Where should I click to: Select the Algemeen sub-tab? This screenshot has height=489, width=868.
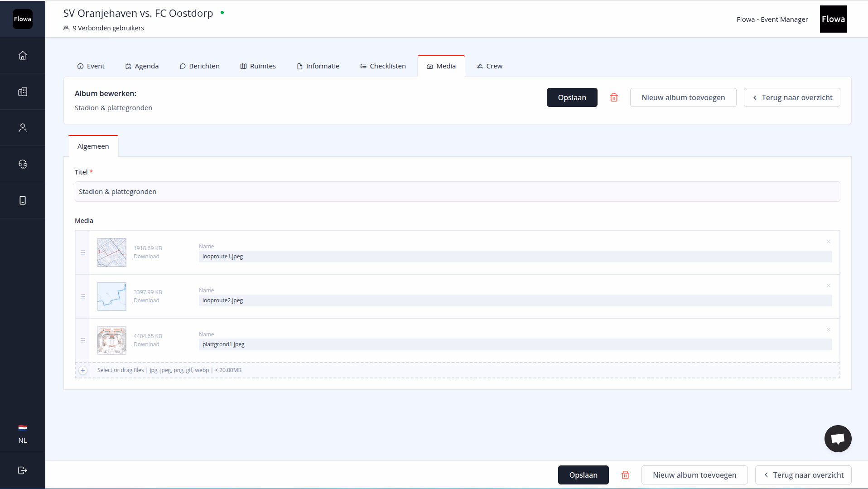coord(93,146)
